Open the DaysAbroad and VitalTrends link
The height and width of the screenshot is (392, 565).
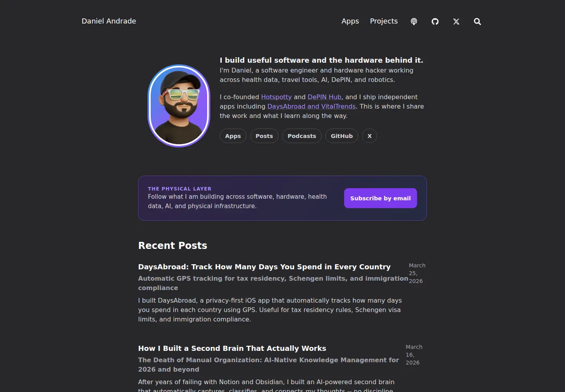click(x=312, y=106)
